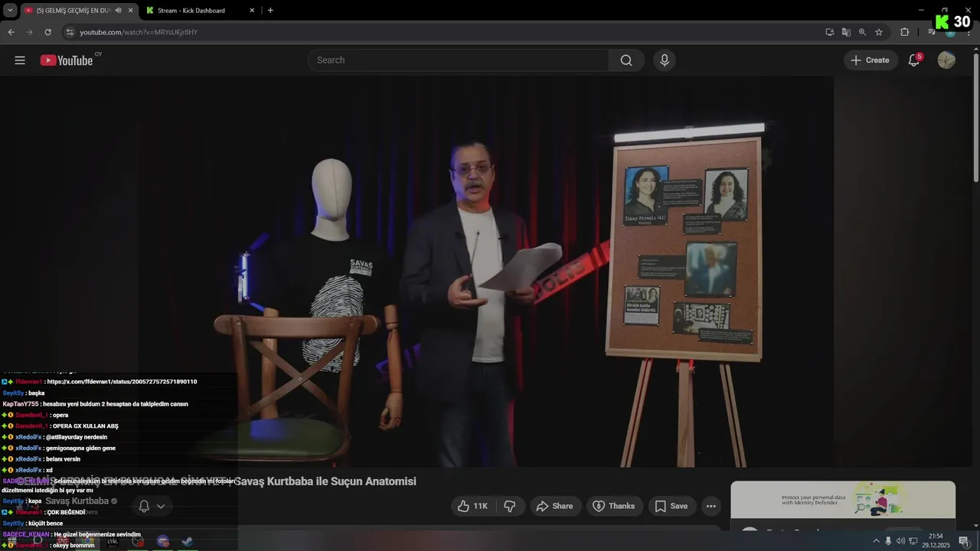Share the video via Share button

(554, 506)
